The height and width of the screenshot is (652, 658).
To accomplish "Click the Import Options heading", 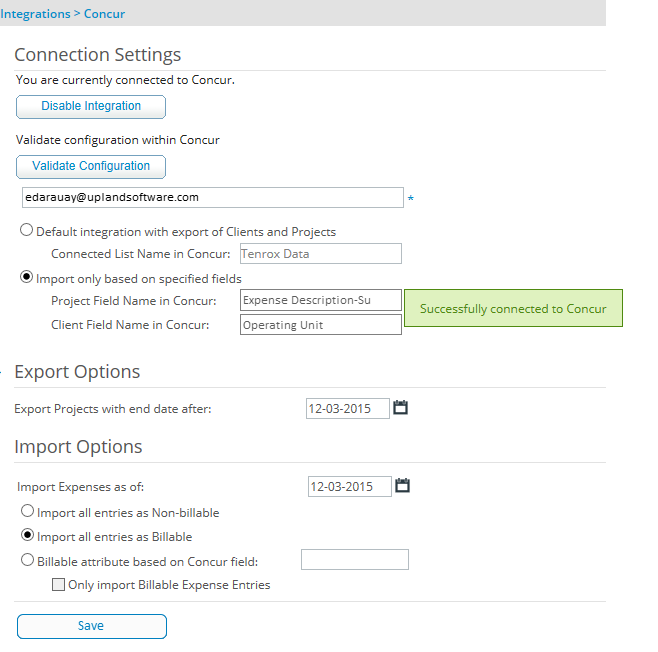I will tap(78, 446).
